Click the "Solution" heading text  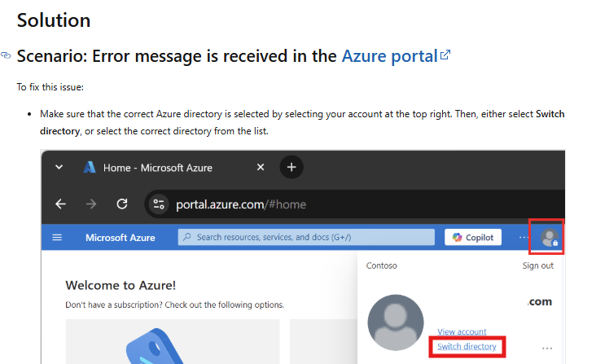click(54, 20)
